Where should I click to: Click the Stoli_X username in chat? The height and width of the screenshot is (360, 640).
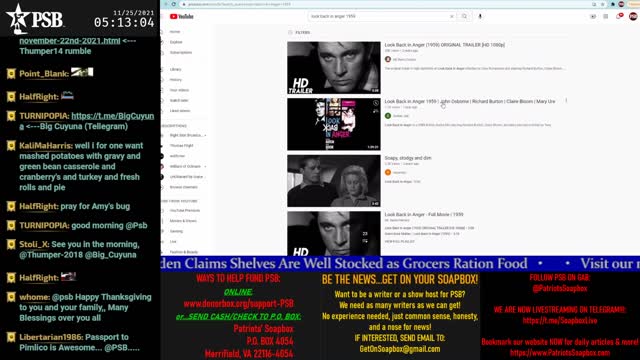pos(34,244)
